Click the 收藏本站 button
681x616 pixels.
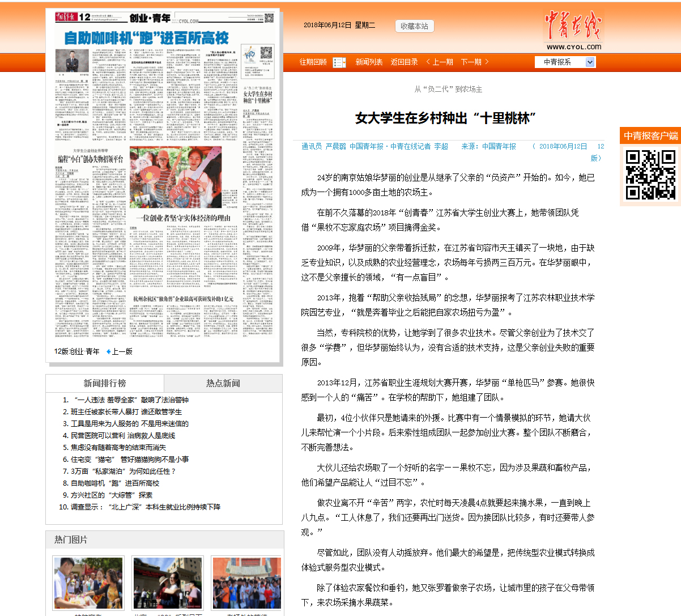pyautogui.click(x=414, y=26)
